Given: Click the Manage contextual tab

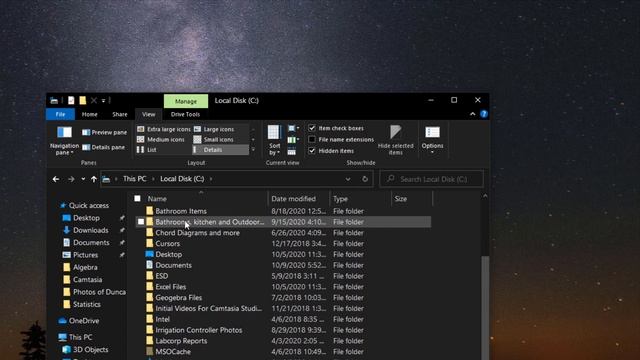Looking at the screenshot, I should point(186,101).
